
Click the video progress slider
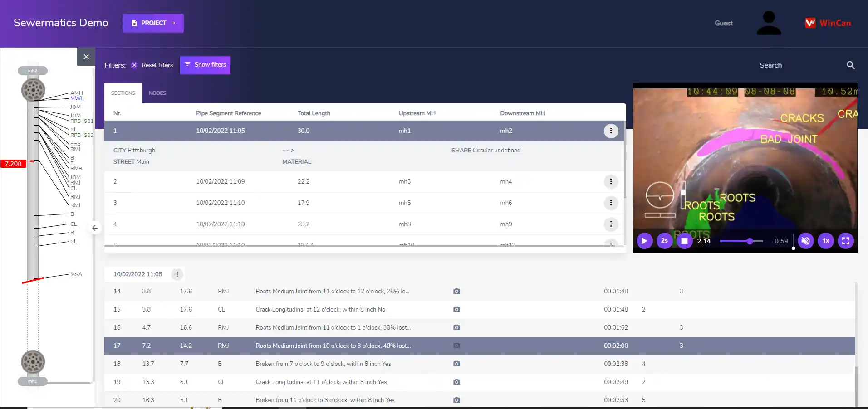pos(741,241)
